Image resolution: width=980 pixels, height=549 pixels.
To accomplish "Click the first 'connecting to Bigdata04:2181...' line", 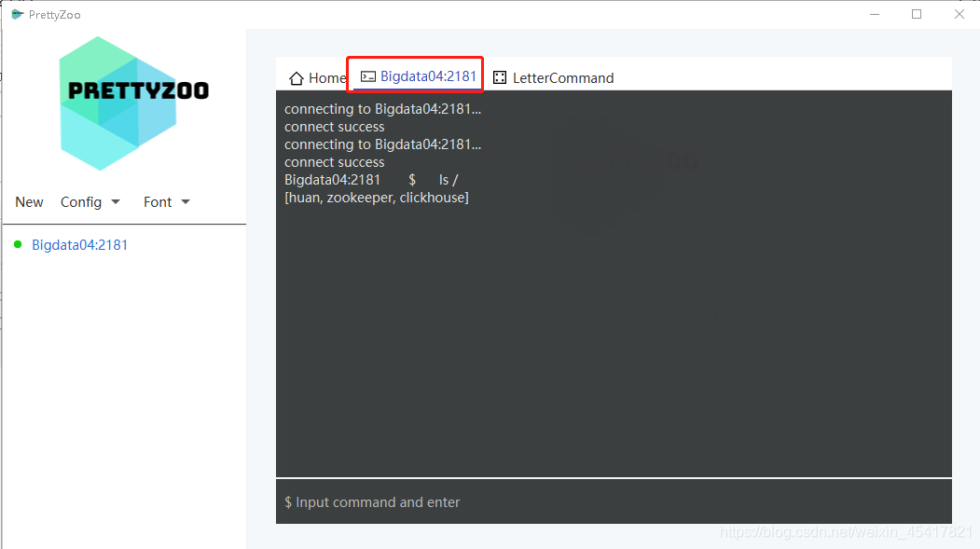I will (382, 109).
